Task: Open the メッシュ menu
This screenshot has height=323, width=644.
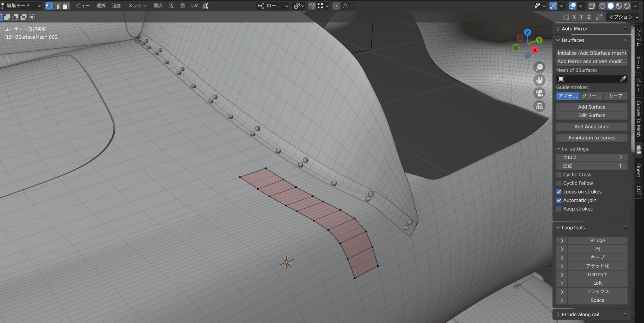Action: pos(137,6)
